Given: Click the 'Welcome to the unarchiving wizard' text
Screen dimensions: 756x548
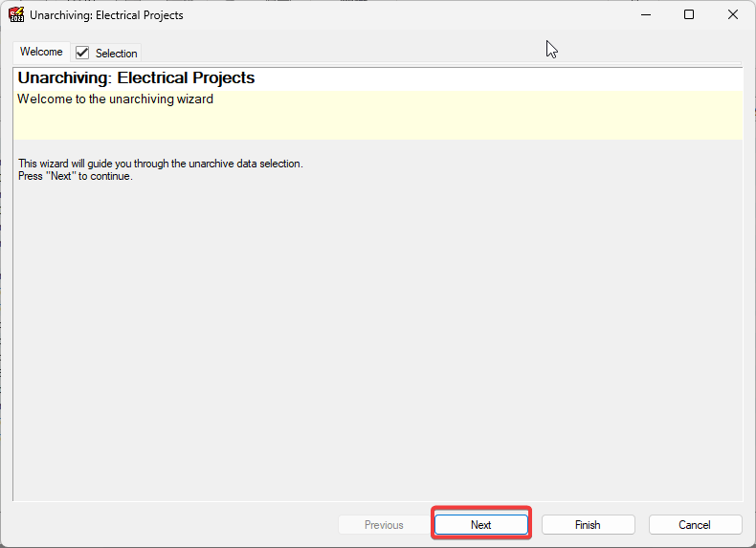Looking at the screenshot, I should [115, 99].
